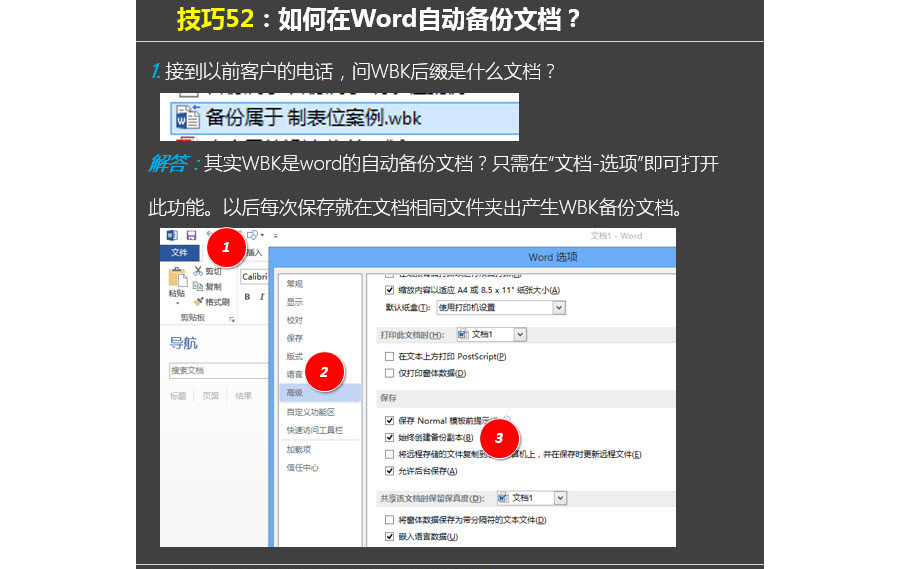Click the Word 选项 dialog title
900x569 pixels.
[x=553, y=257]
